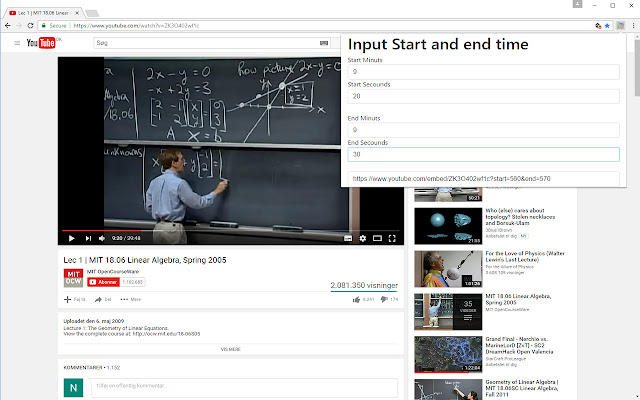
Task: Click the green N user avatar
Action: click(73, 388)
